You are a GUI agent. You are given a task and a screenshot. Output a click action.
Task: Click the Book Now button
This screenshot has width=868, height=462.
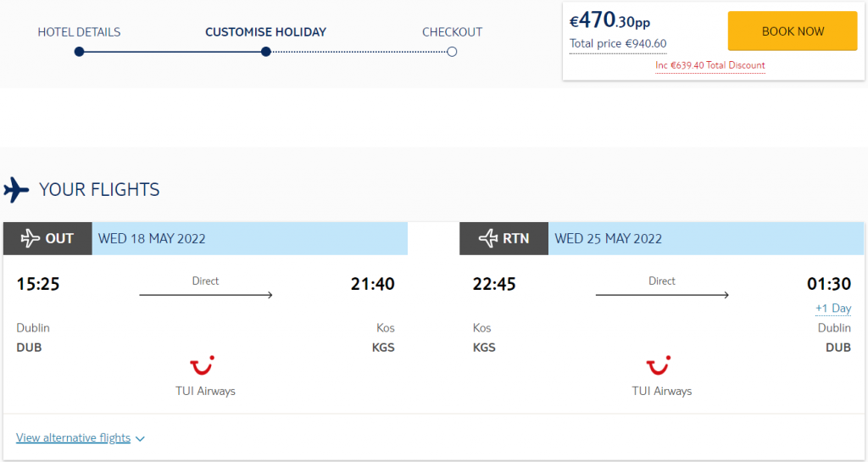click(793, 31)
